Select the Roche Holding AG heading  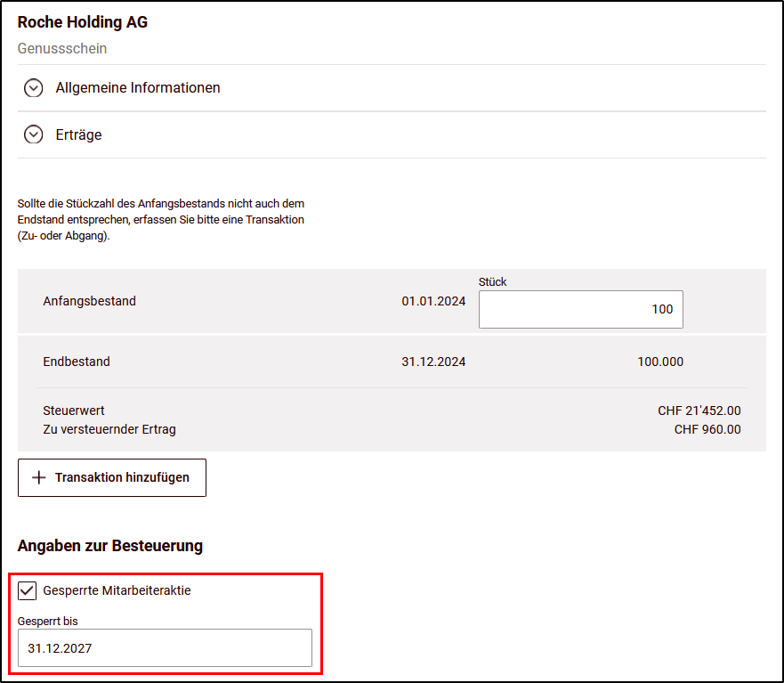[83, 22]
